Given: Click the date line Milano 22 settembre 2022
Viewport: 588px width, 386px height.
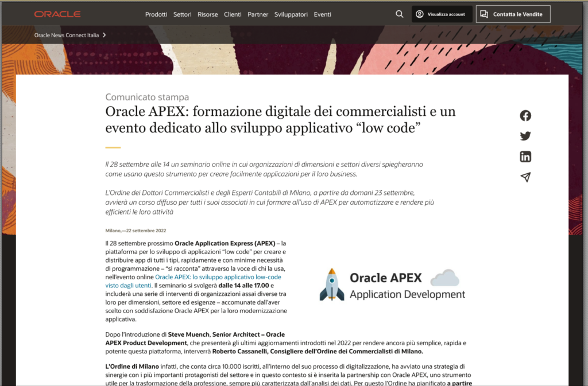Looking at the screenshot, I should pyautogui.click(x=136, y=231).
